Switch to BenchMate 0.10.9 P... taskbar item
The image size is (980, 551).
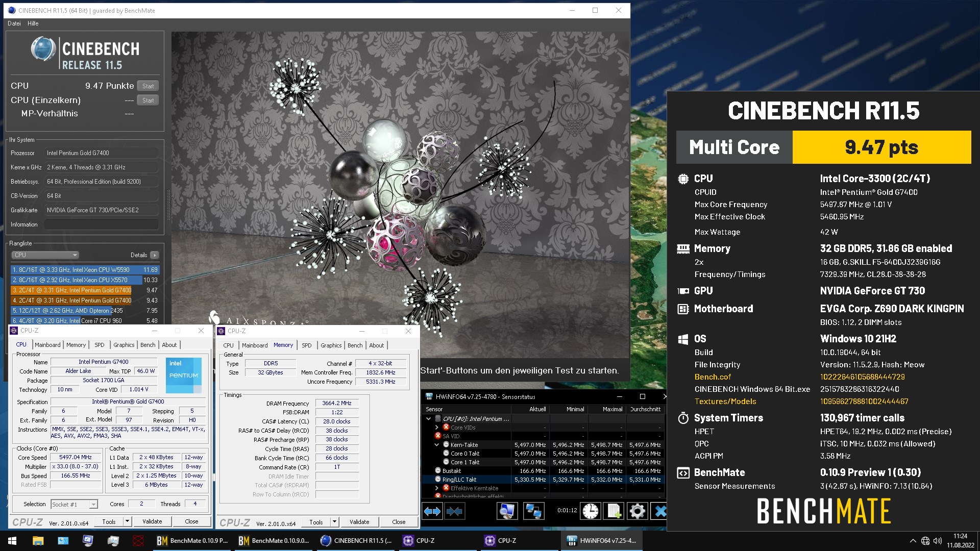(x=192, y=541)
